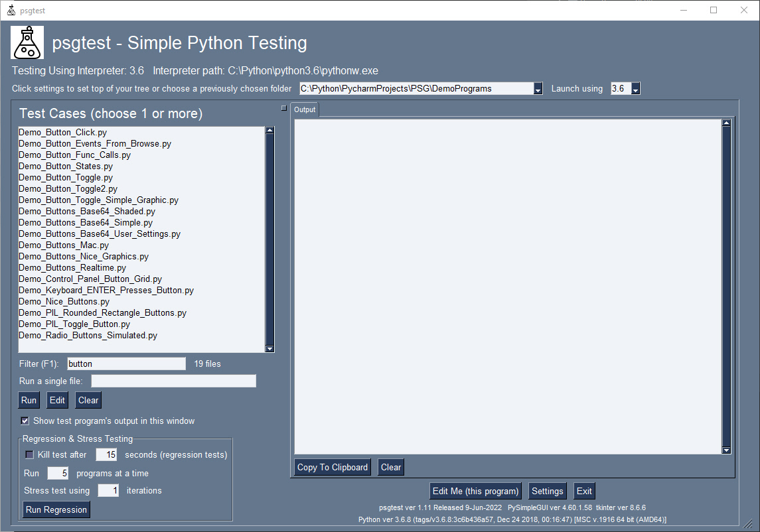Click the small pane divider handle square
The image size is (760, 532).
(x=284, y=107)
